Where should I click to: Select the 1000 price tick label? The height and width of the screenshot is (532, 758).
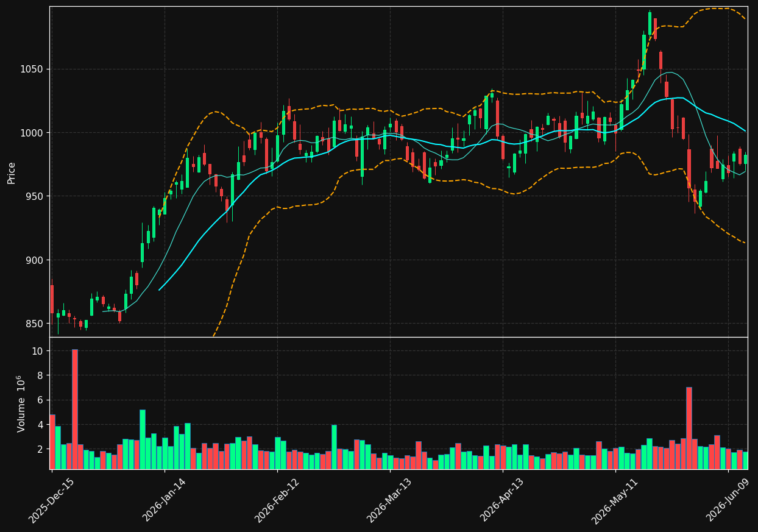(31, 133)
